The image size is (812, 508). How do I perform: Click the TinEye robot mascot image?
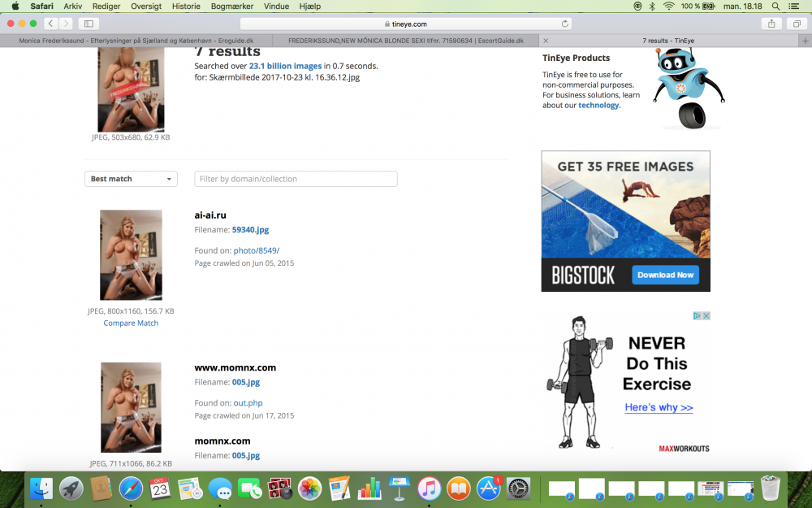[689, 88]
